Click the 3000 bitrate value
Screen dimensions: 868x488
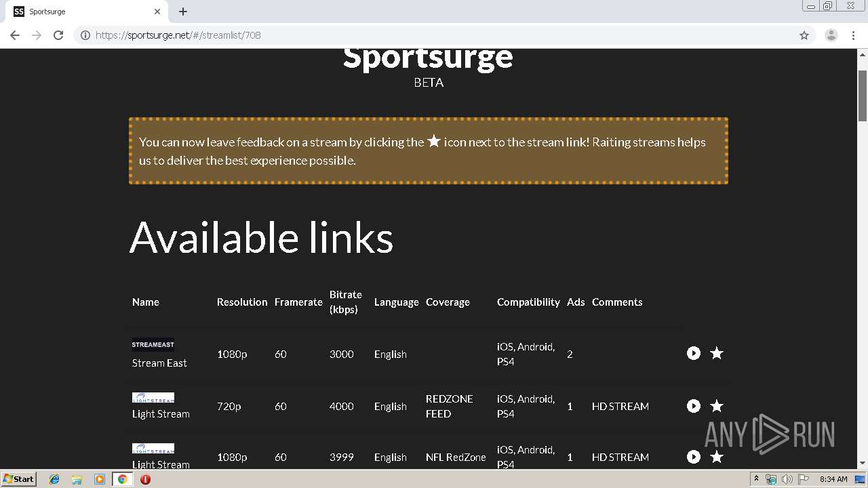(342, 354)
